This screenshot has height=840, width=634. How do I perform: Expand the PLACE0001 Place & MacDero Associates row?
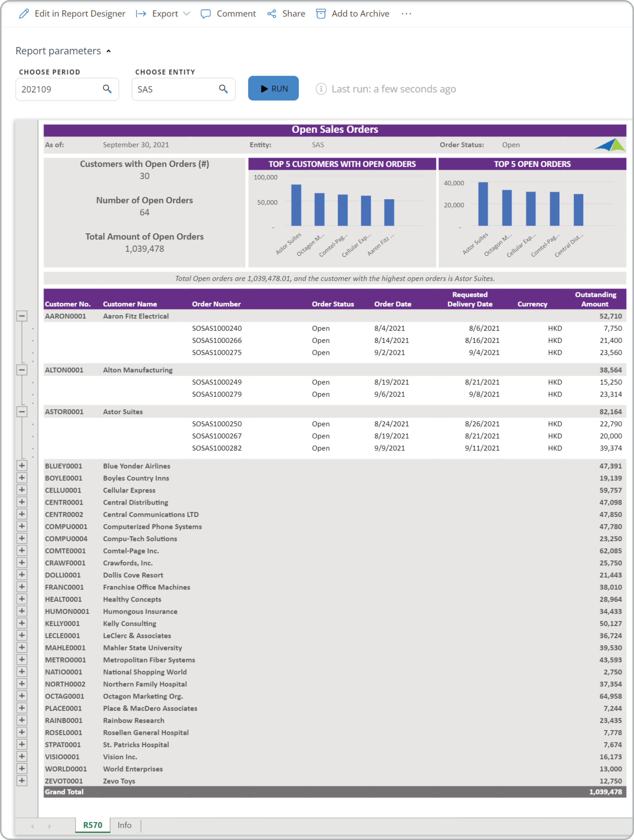tap(22, 708)
